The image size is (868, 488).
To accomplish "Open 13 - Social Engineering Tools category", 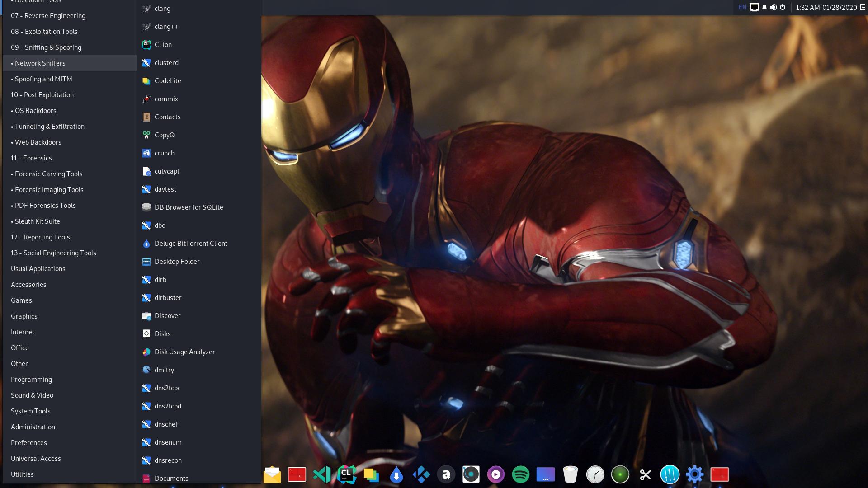I will click(70, 253).
